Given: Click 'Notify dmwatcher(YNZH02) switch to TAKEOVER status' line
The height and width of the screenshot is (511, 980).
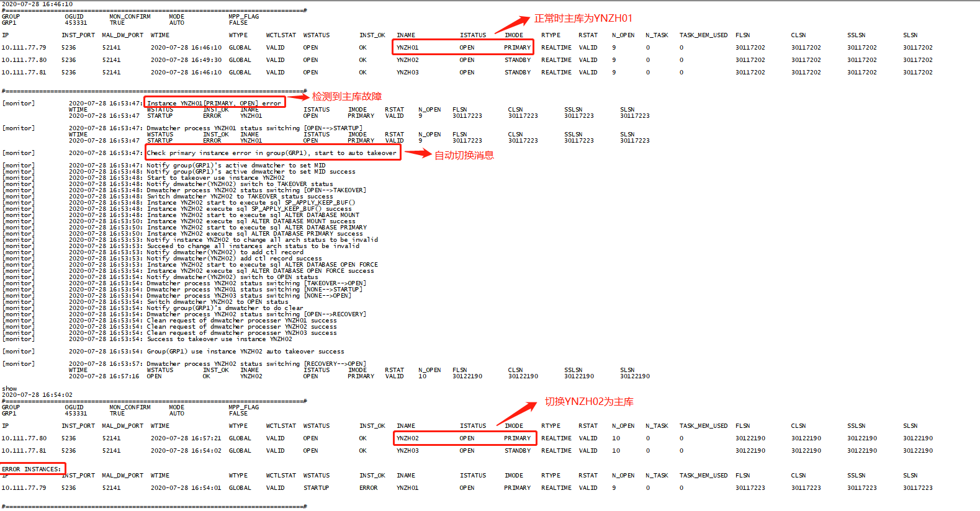Looking at the screenshot, I should [240, 184].
